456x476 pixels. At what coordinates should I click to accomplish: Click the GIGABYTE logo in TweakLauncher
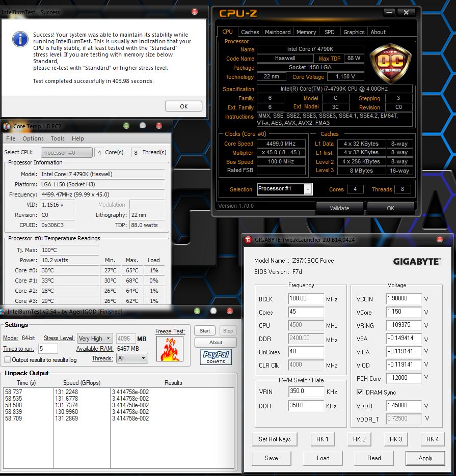click(416, 262)
